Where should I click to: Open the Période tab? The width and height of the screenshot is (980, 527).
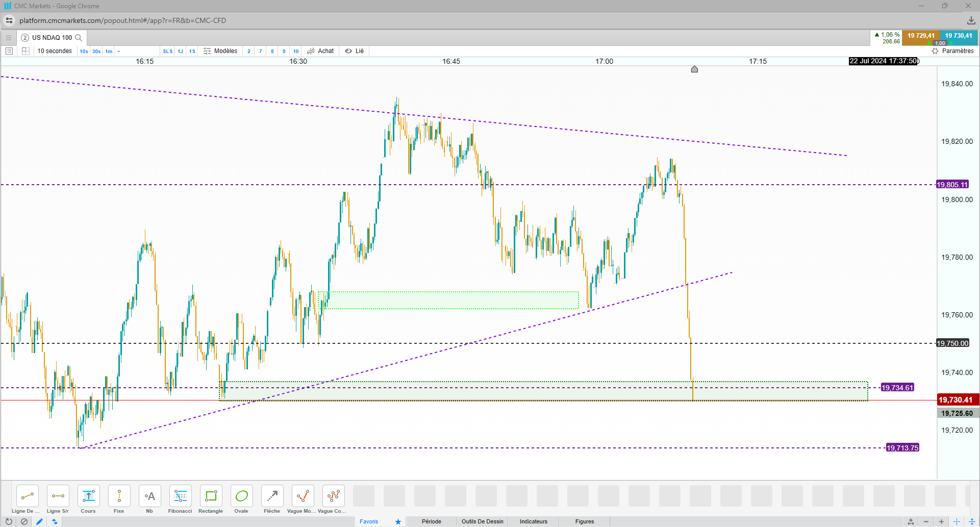432,521
